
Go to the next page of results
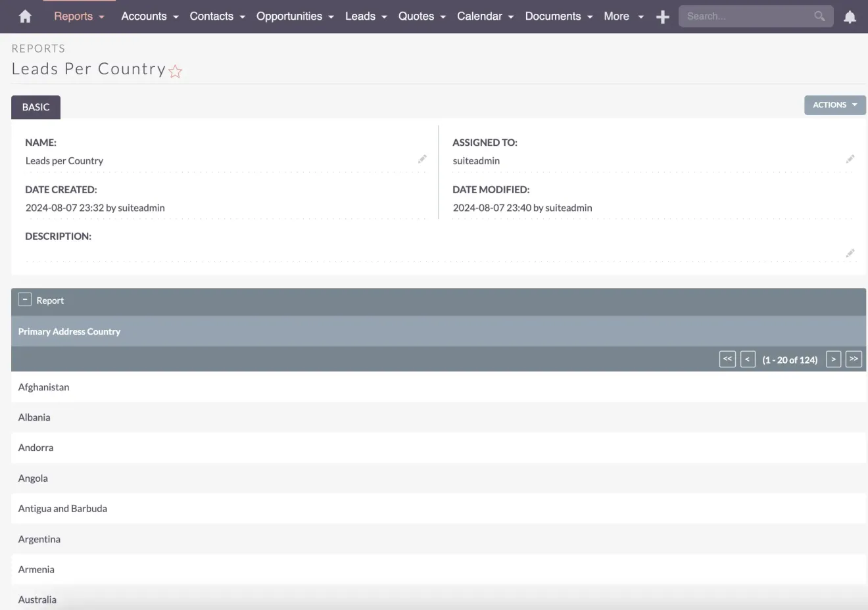click(x=833, y=359)
